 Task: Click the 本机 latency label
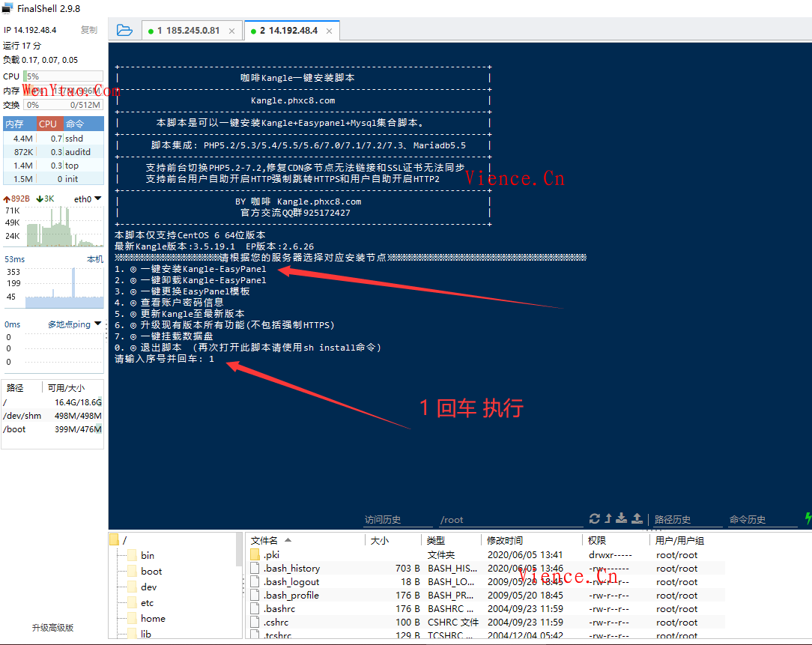point(95,259)
